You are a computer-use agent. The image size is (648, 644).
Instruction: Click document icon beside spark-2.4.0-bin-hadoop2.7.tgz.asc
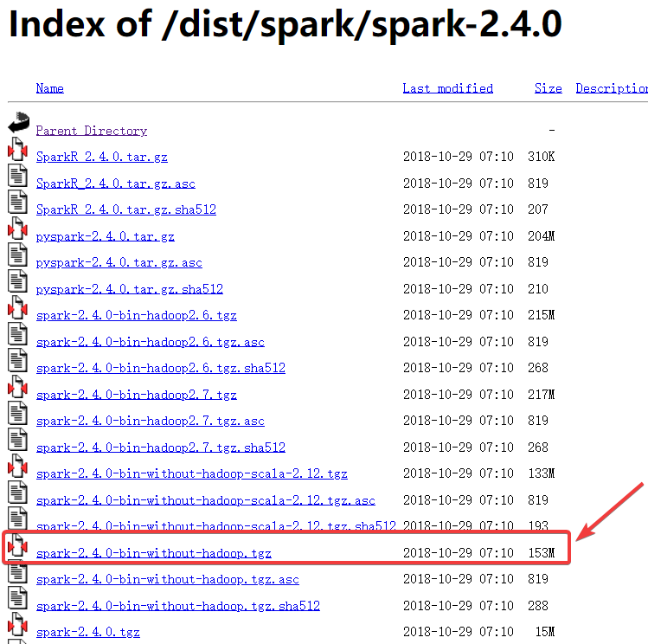tap(17, 414)
